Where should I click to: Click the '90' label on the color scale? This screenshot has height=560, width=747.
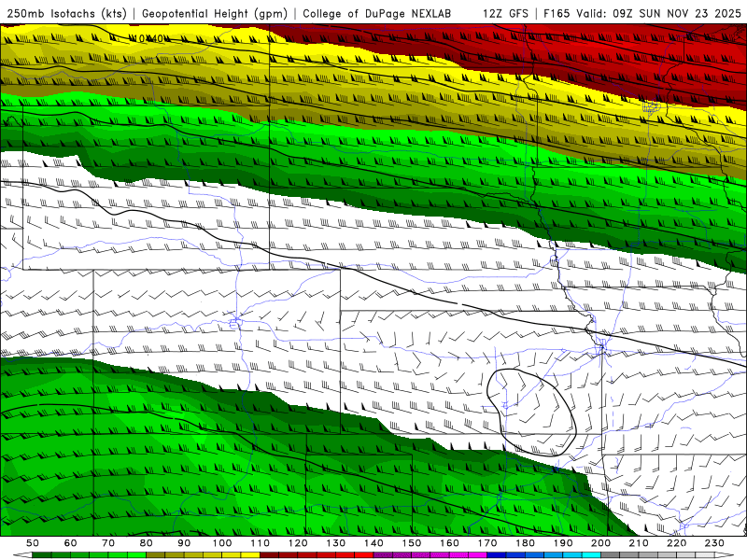pos(184,543)
